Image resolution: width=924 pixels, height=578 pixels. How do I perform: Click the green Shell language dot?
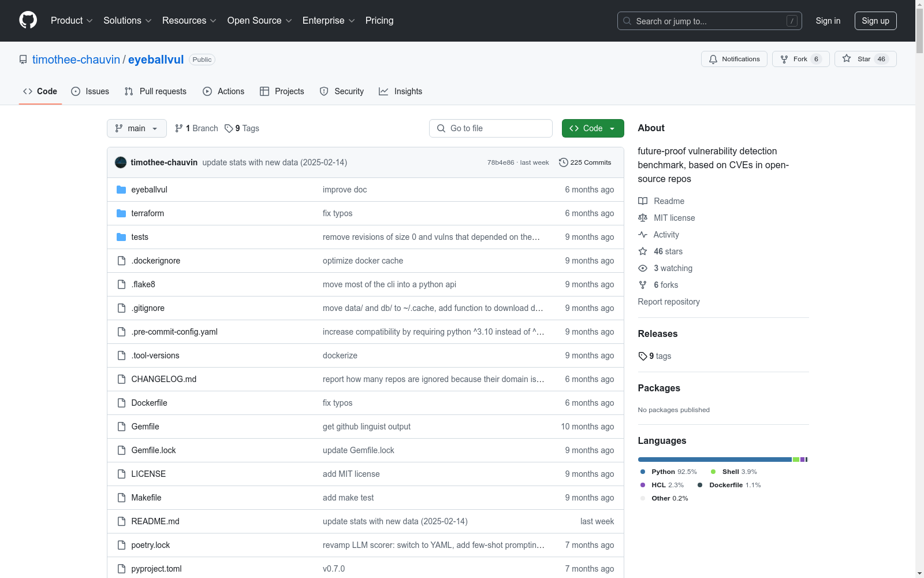(713, 472)
